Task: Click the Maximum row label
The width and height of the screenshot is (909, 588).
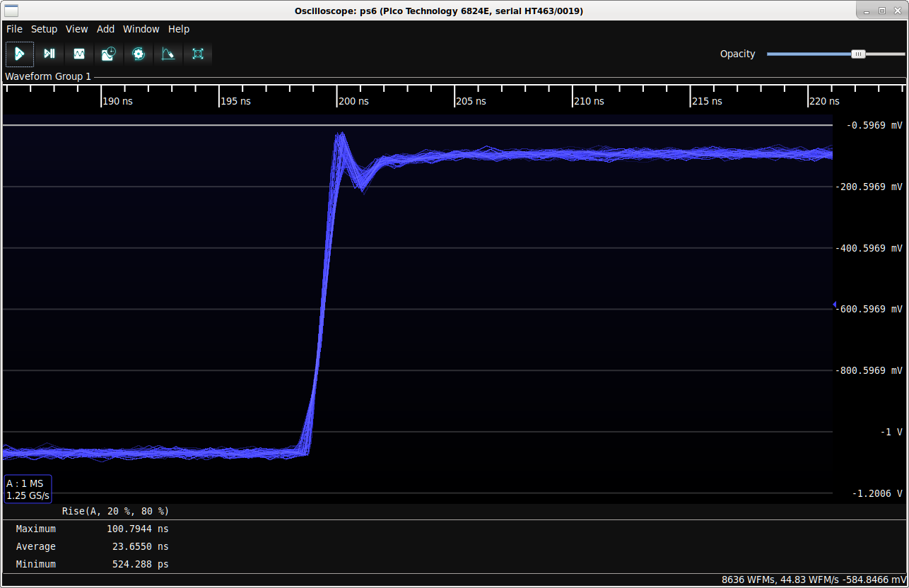Action: [35, 529]
